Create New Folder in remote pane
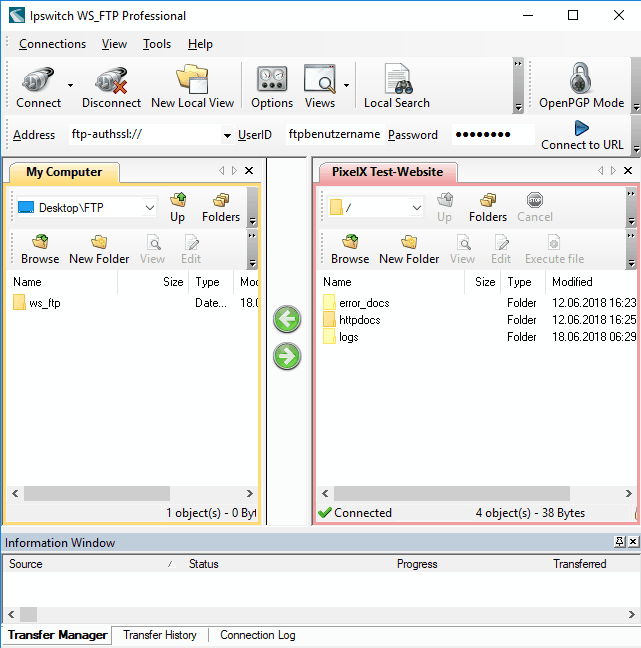This screenshot has width=641, height=648. 409,250
